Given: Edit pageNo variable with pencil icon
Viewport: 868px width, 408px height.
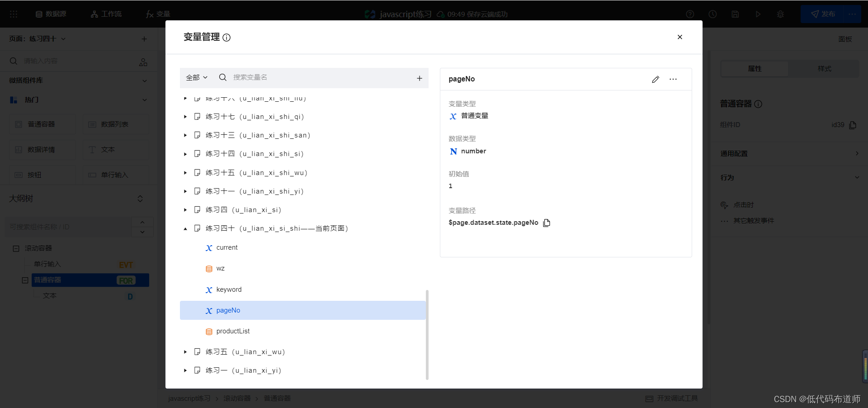Looking at the screenshot, I should tap(656, 79).
